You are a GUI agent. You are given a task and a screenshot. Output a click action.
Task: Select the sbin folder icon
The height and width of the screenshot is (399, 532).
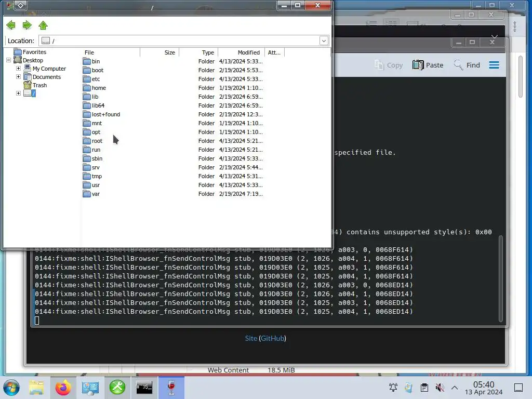point(87,158)
